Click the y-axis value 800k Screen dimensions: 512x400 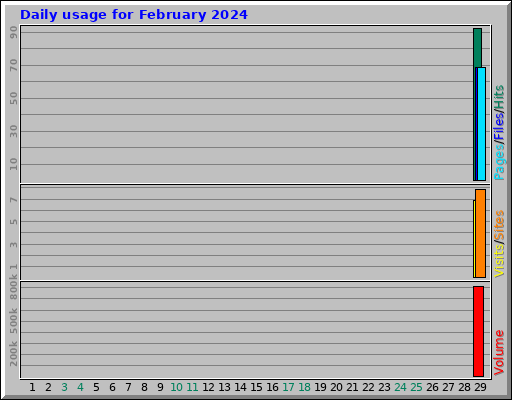13,287
